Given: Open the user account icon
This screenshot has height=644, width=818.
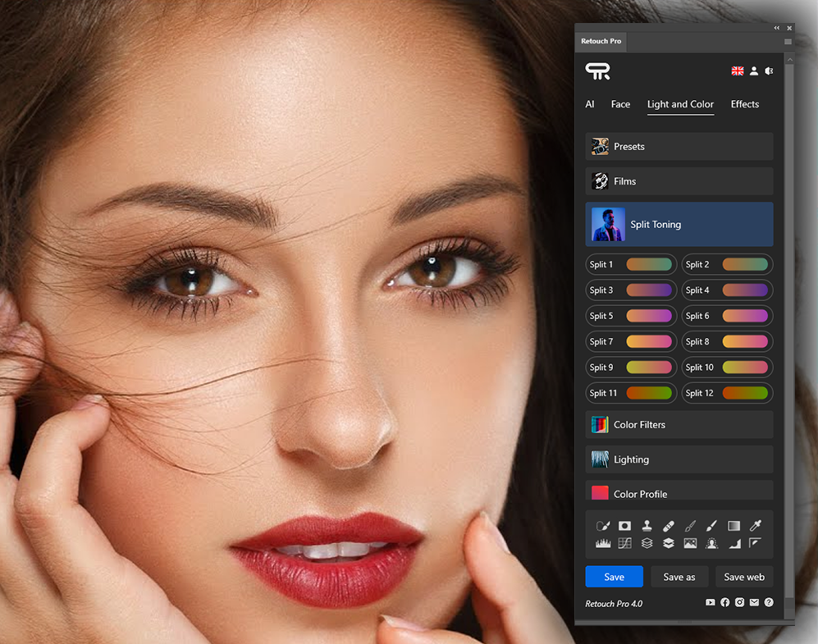Looking at the screenshot, I should coord(754,71).
